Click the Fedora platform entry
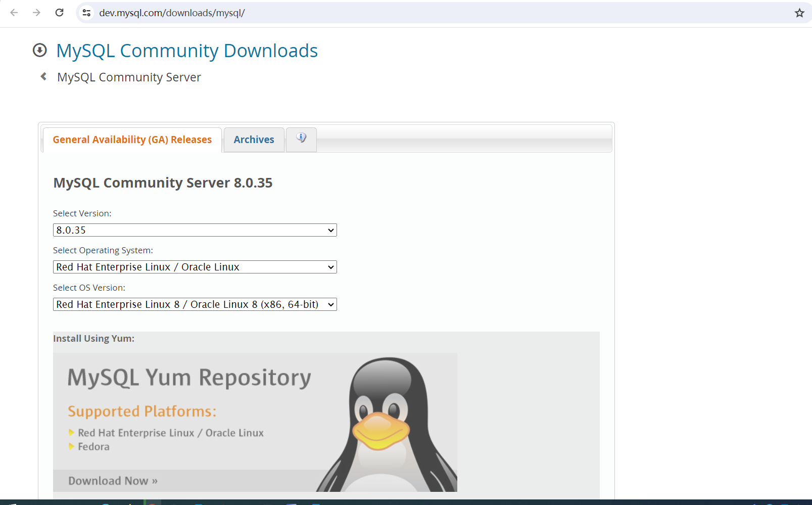The height and width of the screenshot is (505, 812). [93, 446]
